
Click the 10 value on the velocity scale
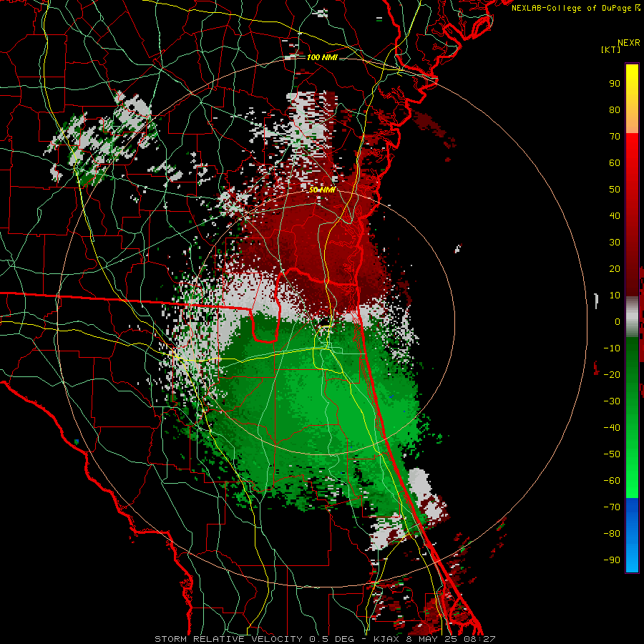[x=615, y=296]
